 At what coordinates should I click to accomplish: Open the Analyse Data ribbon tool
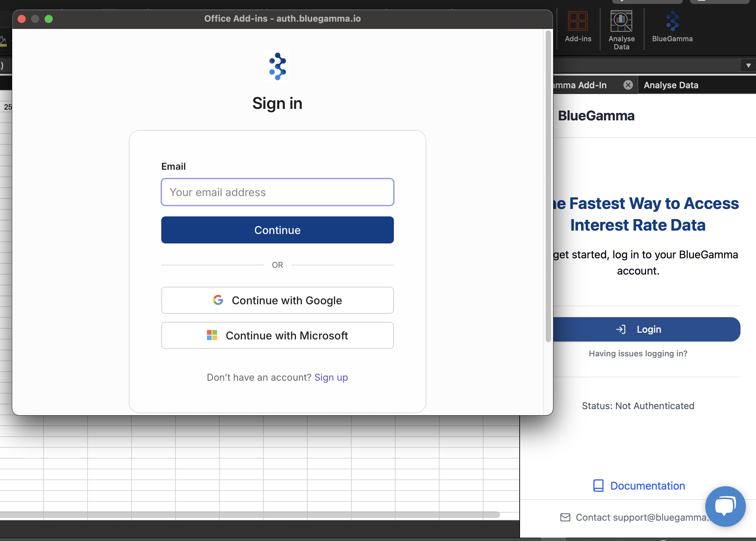(621, 30)
